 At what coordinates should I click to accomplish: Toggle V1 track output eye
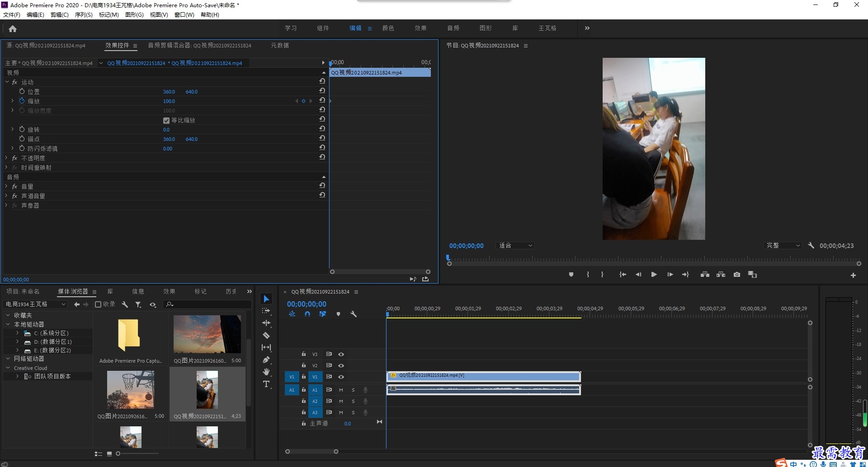(341, 377)
